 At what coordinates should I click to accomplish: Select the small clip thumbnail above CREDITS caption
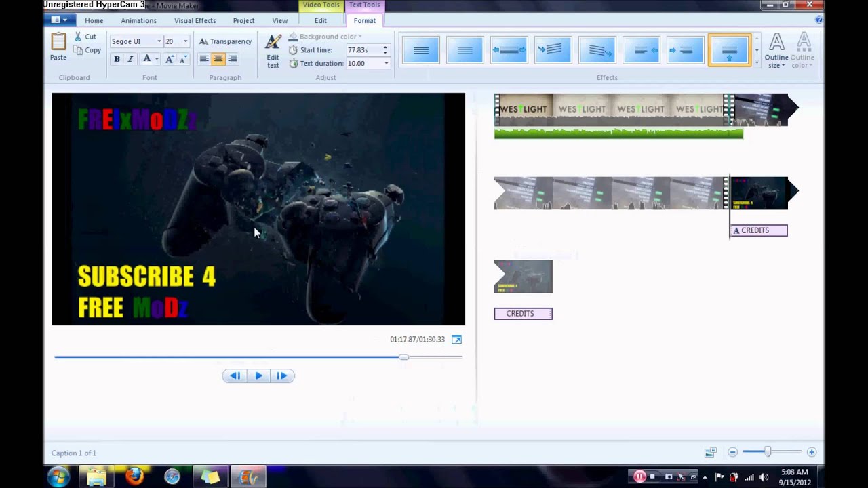tap(523, 277)
